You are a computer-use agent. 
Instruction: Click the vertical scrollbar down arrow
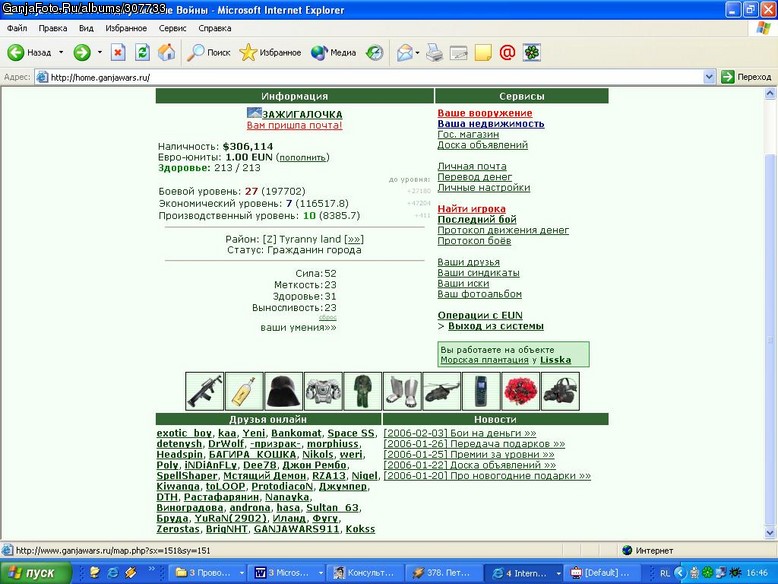[x=770, y=533]
